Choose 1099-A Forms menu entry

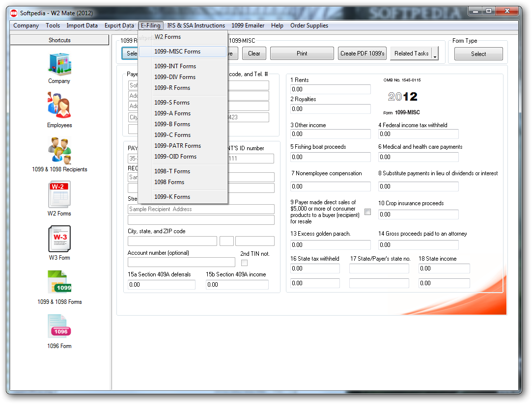tap(183, 113)
